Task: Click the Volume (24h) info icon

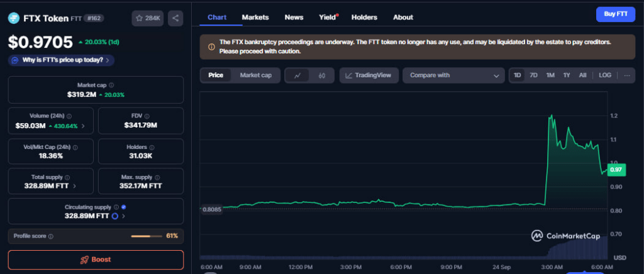Action: point(69,116)
